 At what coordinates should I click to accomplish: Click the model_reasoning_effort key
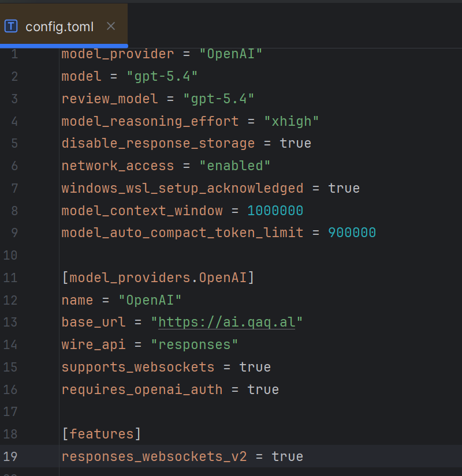click(x=150, y=121)
